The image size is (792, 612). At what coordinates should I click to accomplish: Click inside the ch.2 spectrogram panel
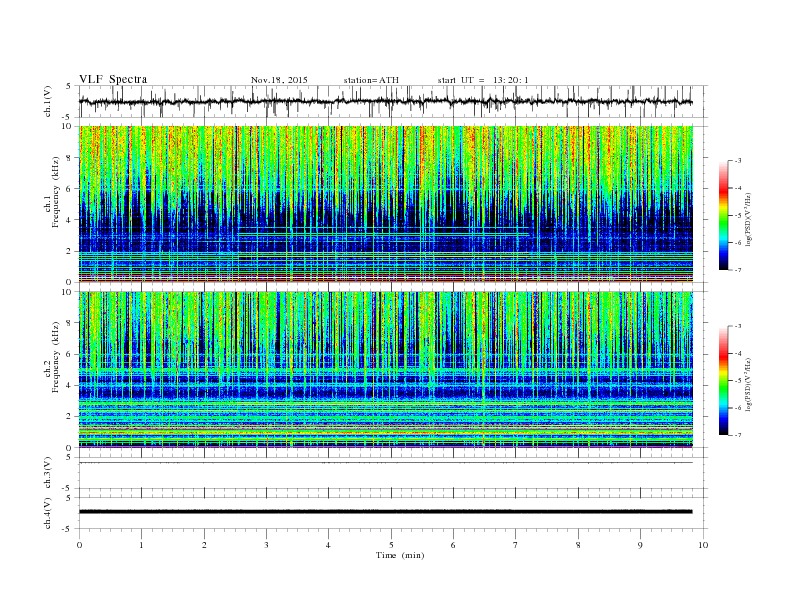coord(385,369)
